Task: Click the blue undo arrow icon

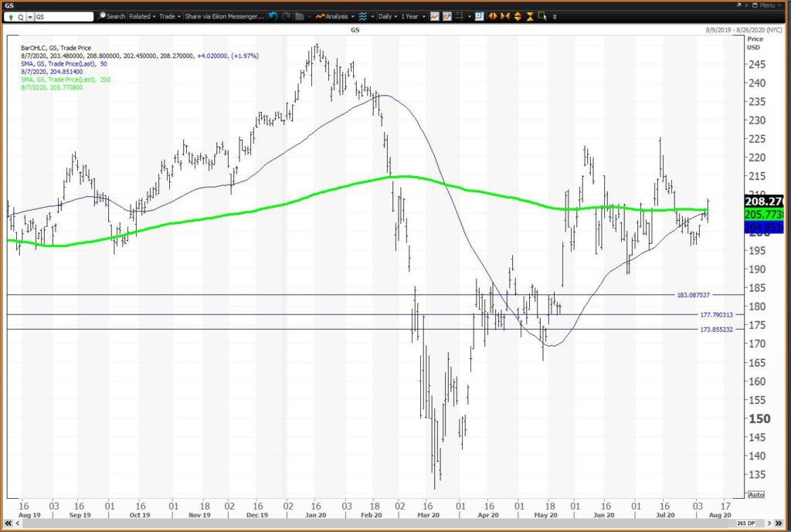Action: pyautogui.click(x=273, y=16)
